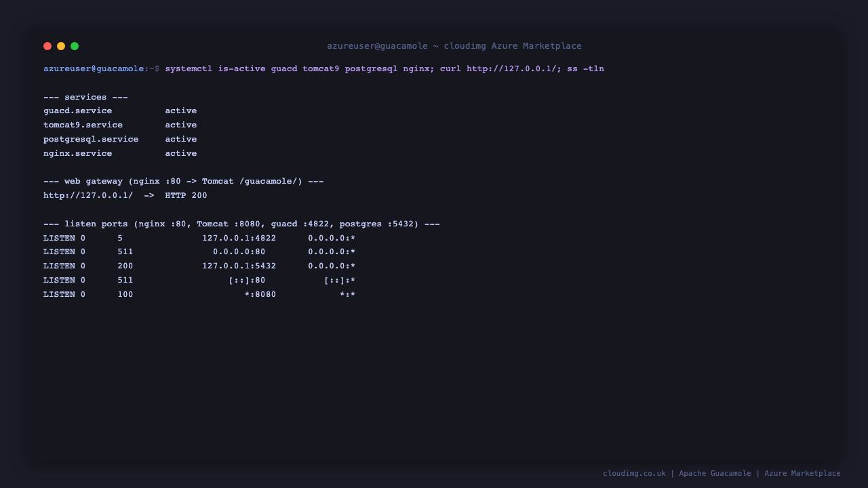Click the 'nginx.service' row label
Image resolution: width=868 pixels, height=488 pixels.
[x=78, y=154]
